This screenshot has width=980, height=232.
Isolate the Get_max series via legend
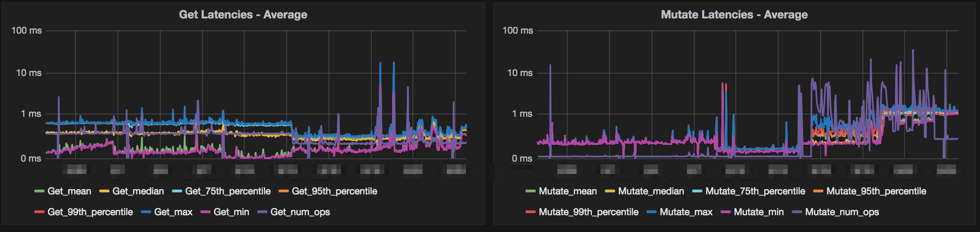[x=173, y=212]
